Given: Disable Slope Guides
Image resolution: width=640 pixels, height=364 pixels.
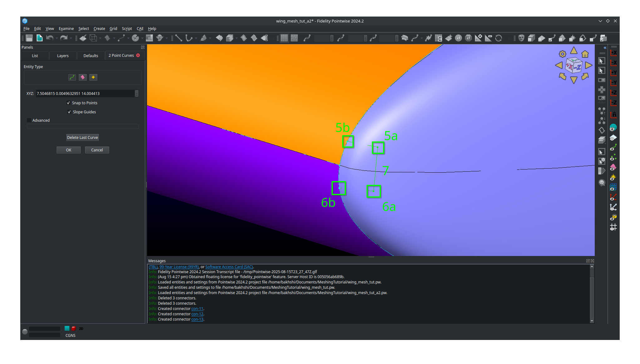Looking at the screenshot, I should [x=69, y=112].
